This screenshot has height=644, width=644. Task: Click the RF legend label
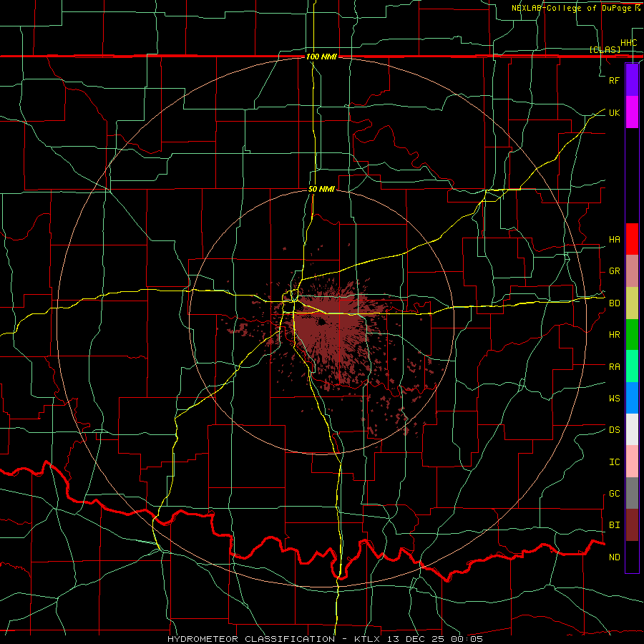coord(614,80)
